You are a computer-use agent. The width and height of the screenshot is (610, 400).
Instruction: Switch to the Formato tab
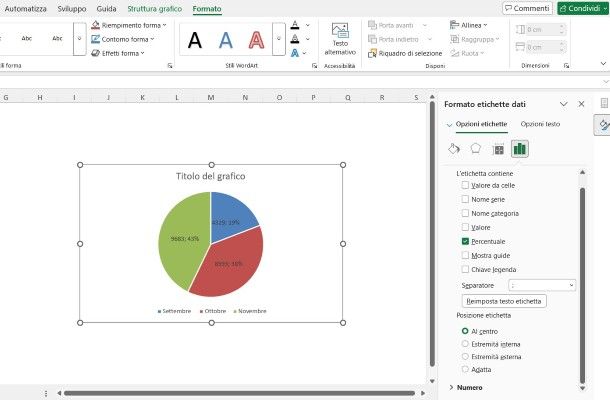pos(207,9)
